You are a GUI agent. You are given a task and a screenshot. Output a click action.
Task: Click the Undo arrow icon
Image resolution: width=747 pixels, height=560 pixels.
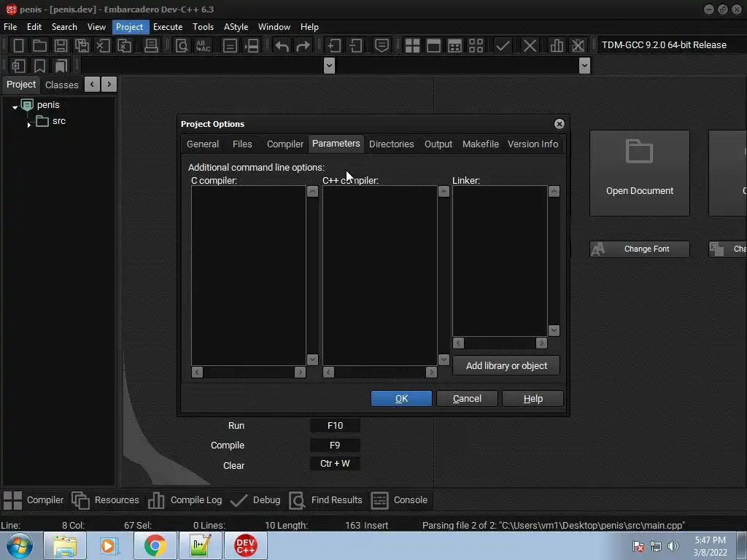tap(282, 46)
